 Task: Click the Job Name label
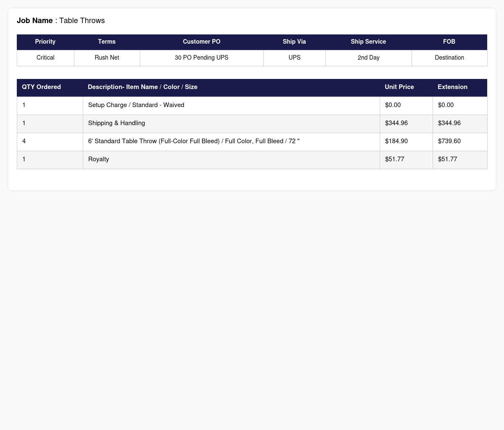[x=35, y=21]
